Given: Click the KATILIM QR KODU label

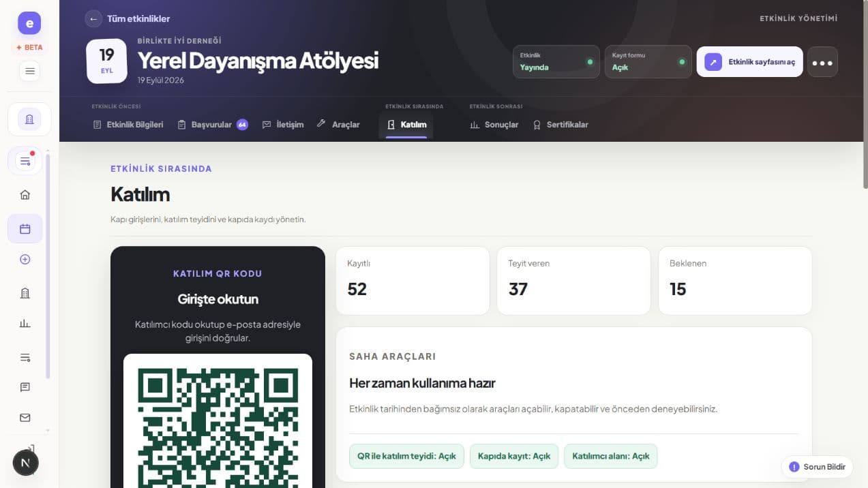Looking at the screenshot, I should [x=218, y=273].
